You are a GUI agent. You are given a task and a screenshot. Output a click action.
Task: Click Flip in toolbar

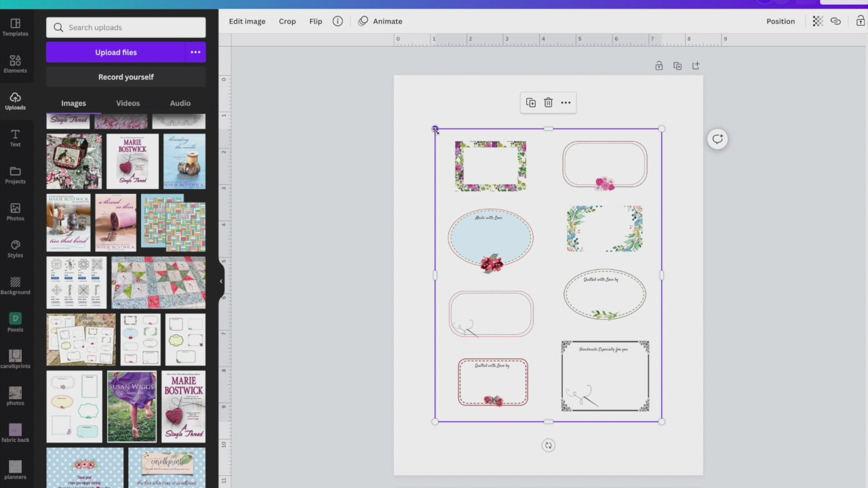pos(316,21)
